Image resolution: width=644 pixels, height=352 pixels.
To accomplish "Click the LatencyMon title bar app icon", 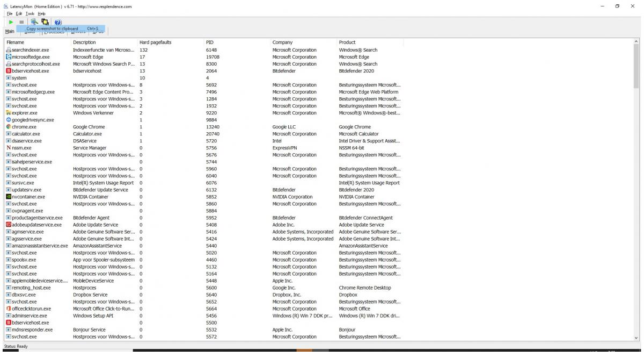I will point(6,6).
